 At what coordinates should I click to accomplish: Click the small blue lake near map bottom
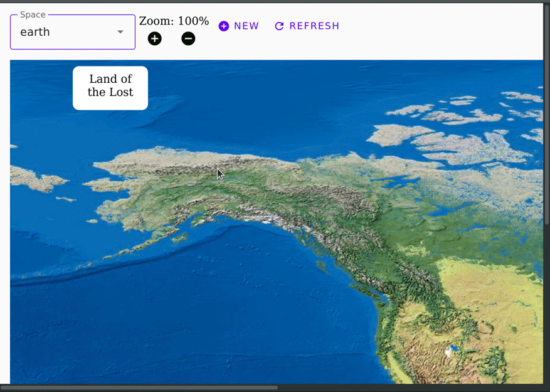pyautogui.click(x=451, y=351)
